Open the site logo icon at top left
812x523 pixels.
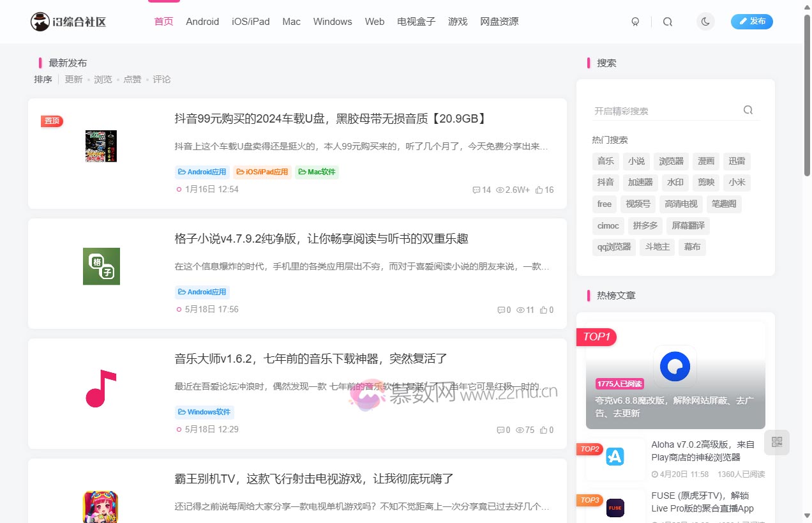pos(40,21)
